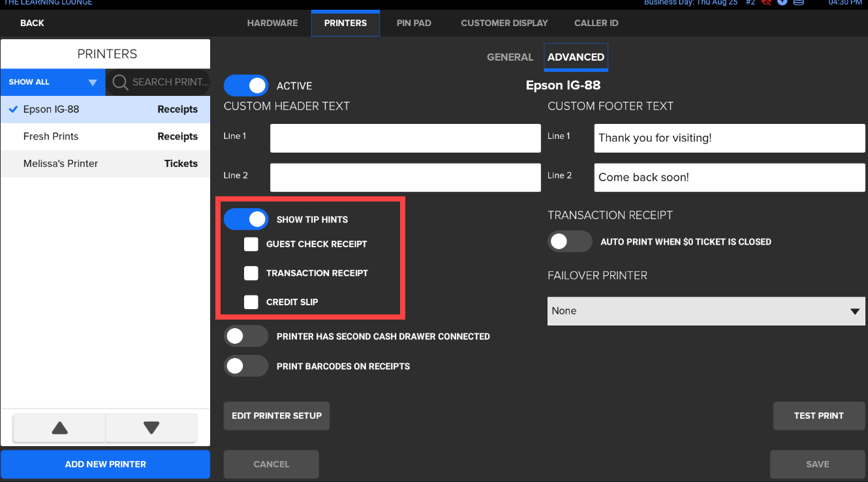The height and width of the screenshot is (482, 868).
Task: Enable Print Barcodes on Receipts
Action: tap(246, 366)
